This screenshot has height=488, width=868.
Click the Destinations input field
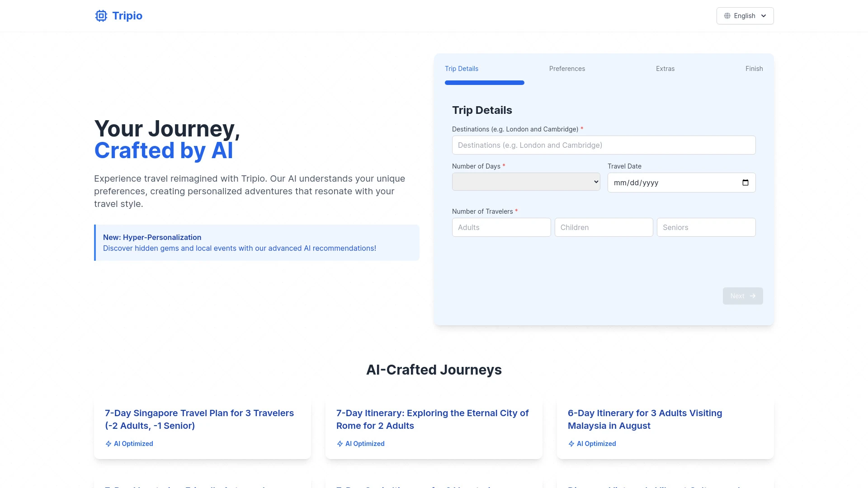(x=604, y=145)
